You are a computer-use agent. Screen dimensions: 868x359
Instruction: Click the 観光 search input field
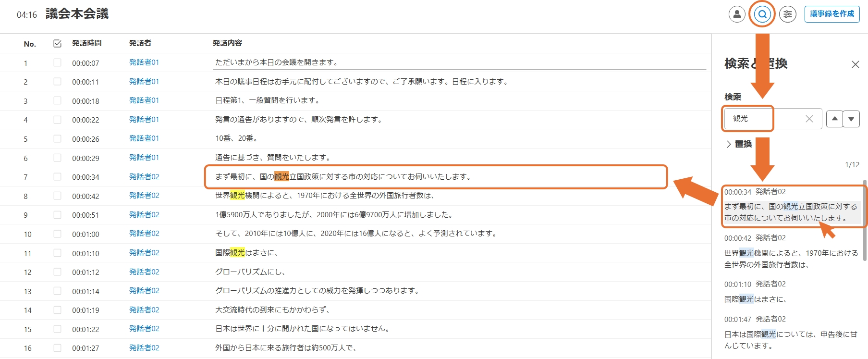[x=764, y=119]
